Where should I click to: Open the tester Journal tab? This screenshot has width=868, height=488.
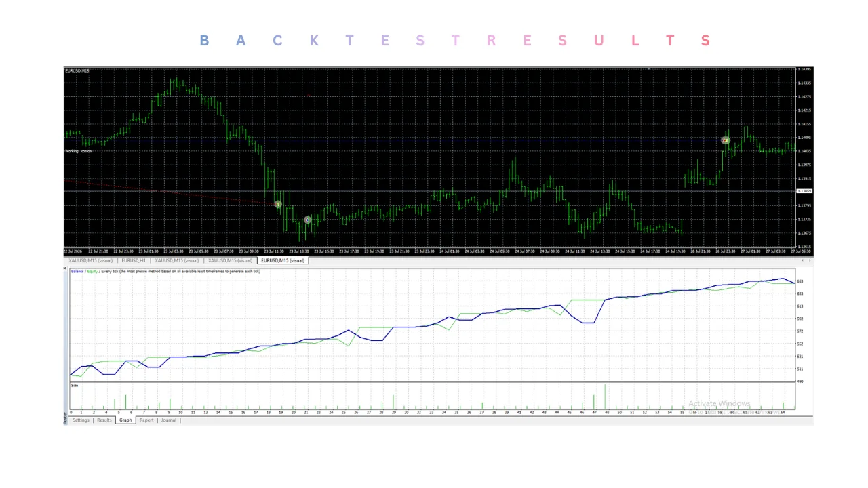168,420
